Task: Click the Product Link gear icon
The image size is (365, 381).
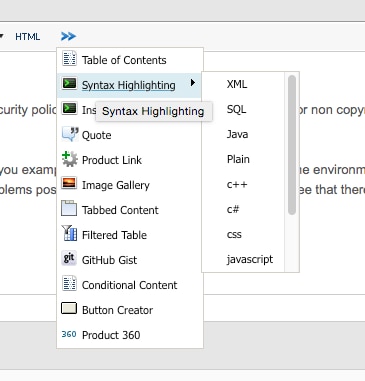Action: [69, 159]
